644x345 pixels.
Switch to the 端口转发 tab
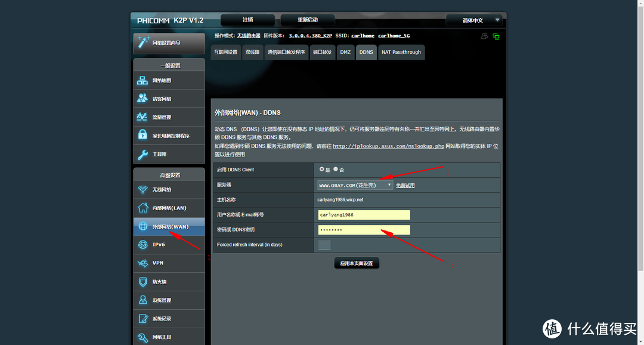pyautogui.click(x=323, y=52)
